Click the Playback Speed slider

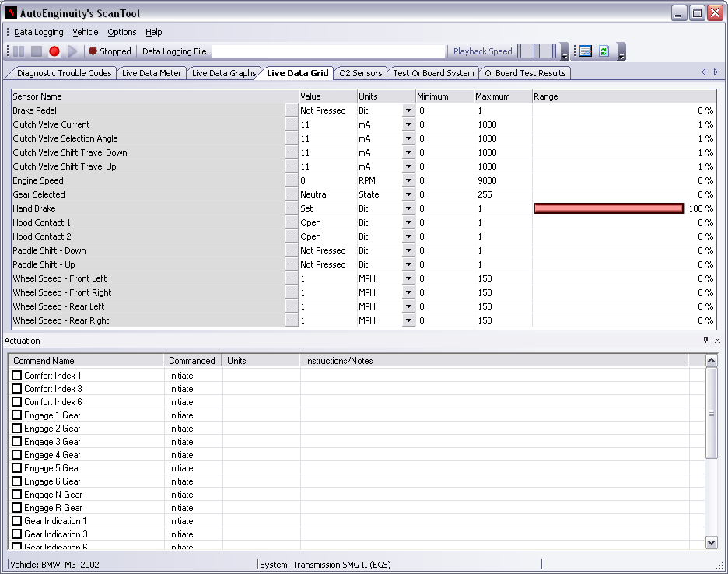pos(537,51)
